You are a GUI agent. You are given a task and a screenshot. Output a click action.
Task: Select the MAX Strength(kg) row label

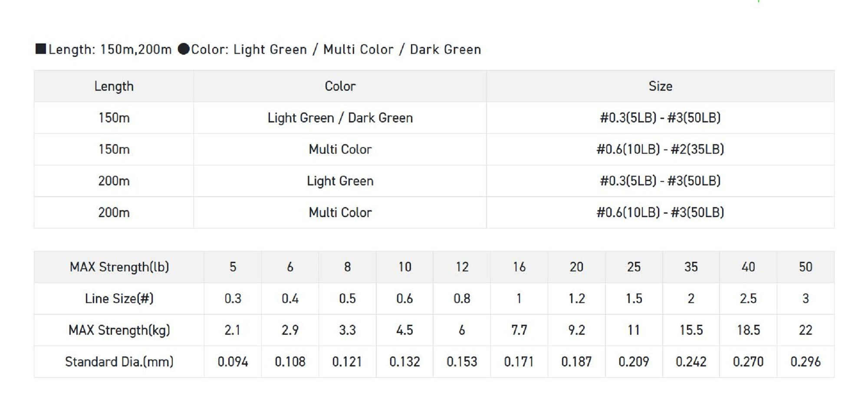[x=119, y=330]
